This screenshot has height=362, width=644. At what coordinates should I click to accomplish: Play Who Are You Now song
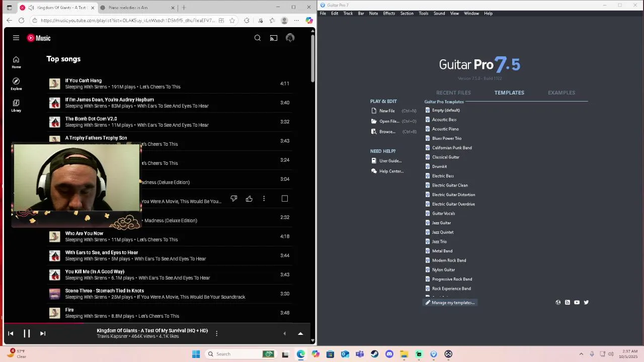click(x=84, y=233)
